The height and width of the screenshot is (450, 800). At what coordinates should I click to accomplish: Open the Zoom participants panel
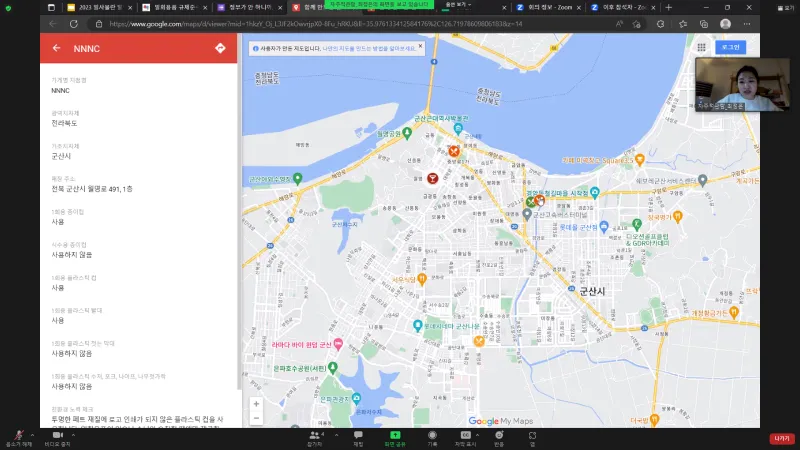pyautogui.click(x=315, y=438)
